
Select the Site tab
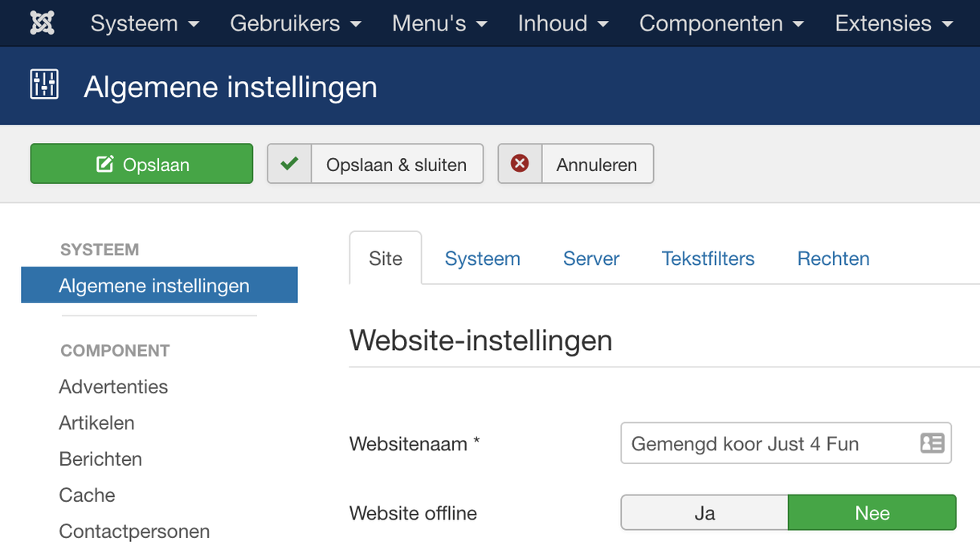coord(386,259)
